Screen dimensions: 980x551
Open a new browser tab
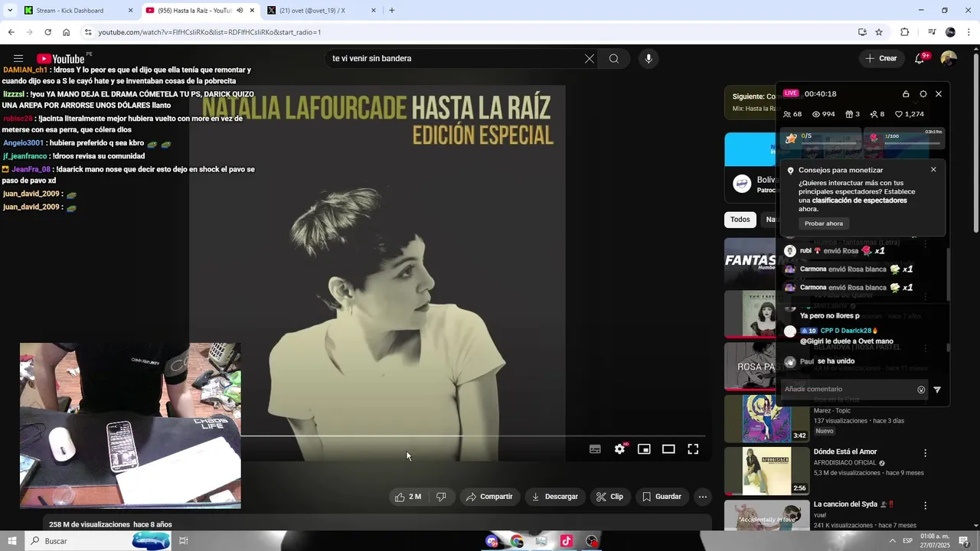[x=392, y=11]
